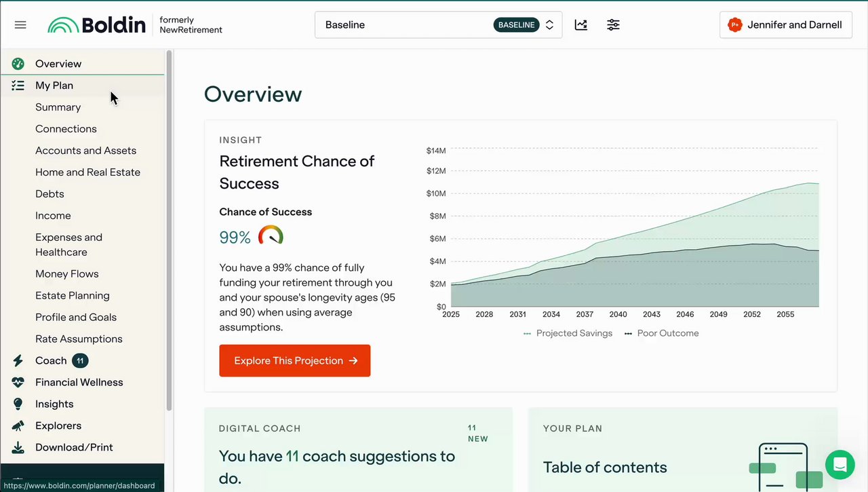Click the Coach lightning bolt icon
Screen dimensions: 868x492
pos(18,360)
